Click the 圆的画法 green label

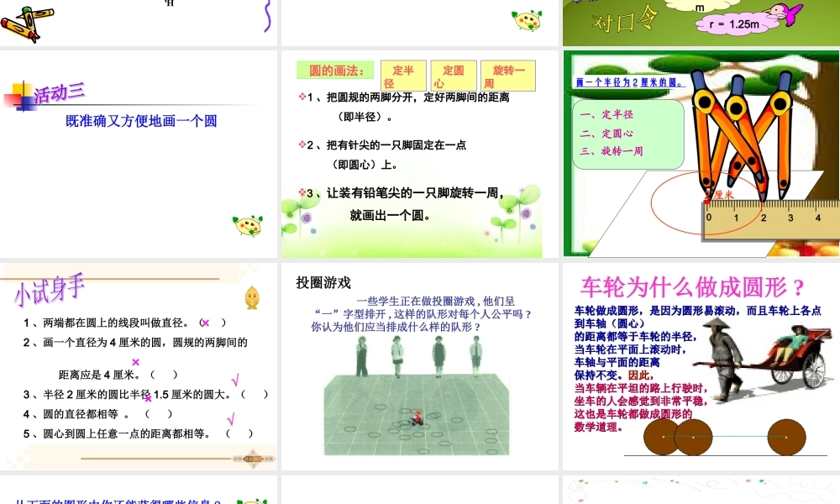[336, 71]
